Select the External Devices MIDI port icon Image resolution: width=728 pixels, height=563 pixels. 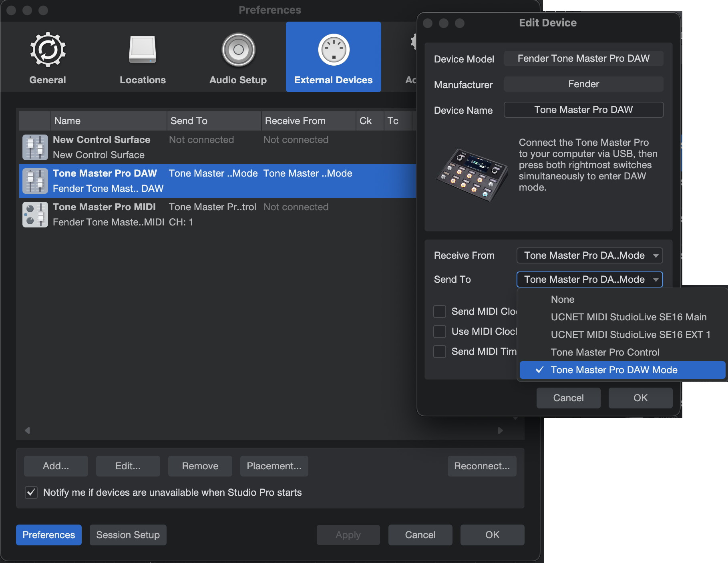pos(334,50)
